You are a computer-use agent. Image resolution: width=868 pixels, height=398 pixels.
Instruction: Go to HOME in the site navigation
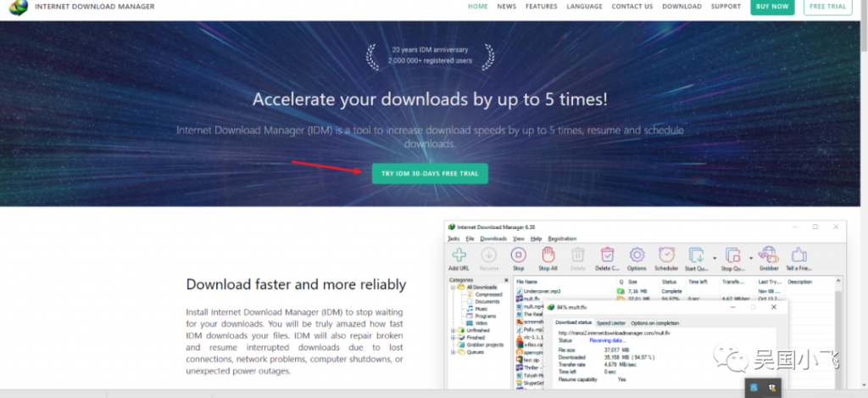(x=478, y=7)
